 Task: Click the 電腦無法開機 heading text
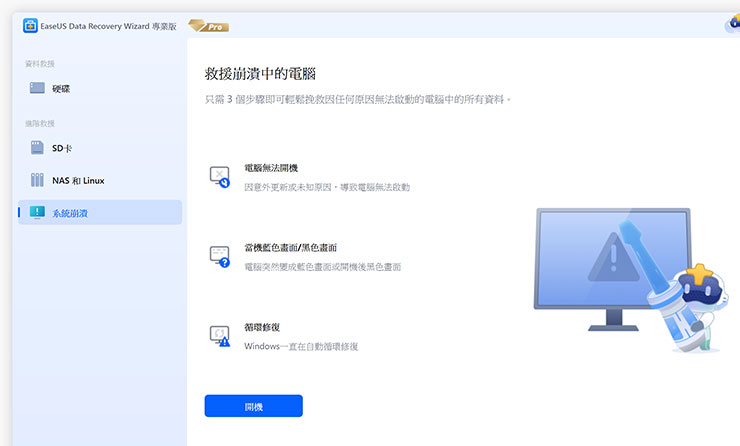[x=271, y=168]
